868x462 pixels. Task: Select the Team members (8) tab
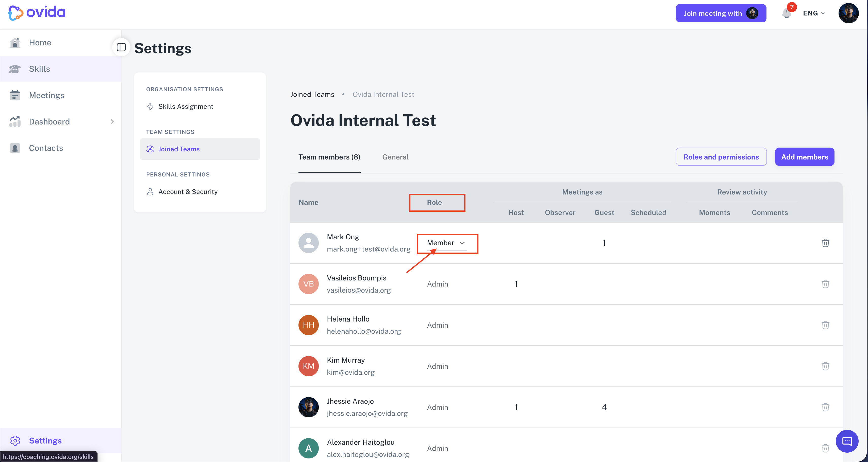[329, 157]
